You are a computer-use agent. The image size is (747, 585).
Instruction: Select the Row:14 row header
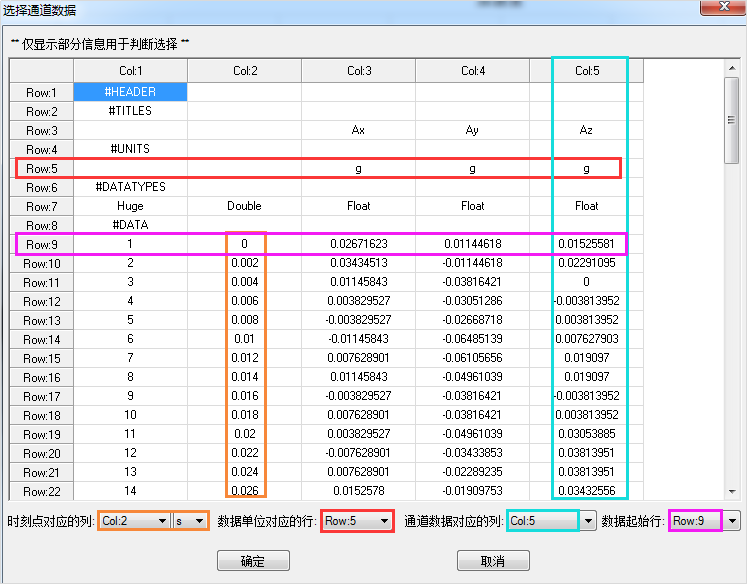coord(41,339)
